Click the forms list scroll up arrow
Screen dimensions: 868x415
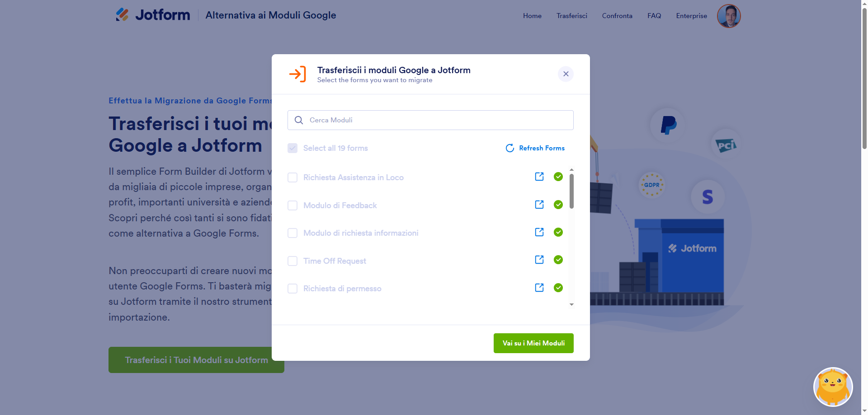tap(571, 170)
